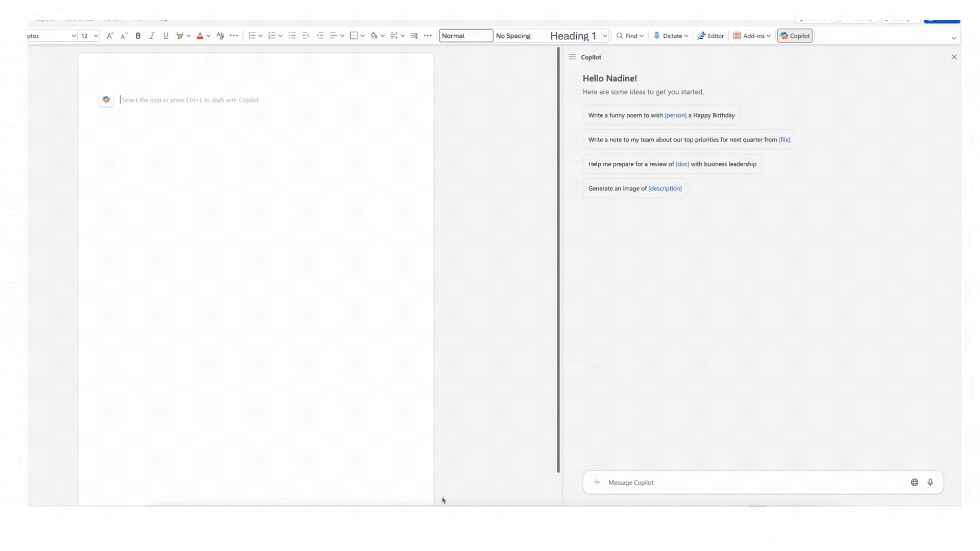Click the Message Copilot input field
This screenshot has height=551, width=980.
[750, 482]
